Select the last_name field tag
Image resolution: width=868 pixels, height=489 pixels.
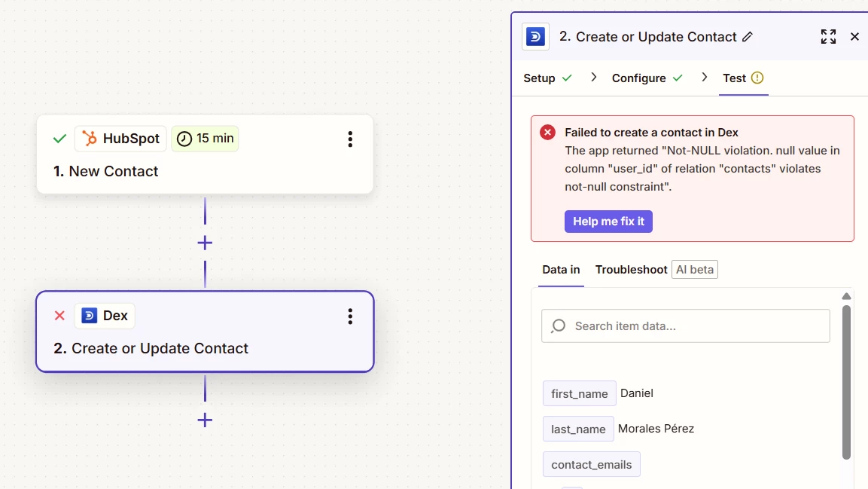point(578,429)
